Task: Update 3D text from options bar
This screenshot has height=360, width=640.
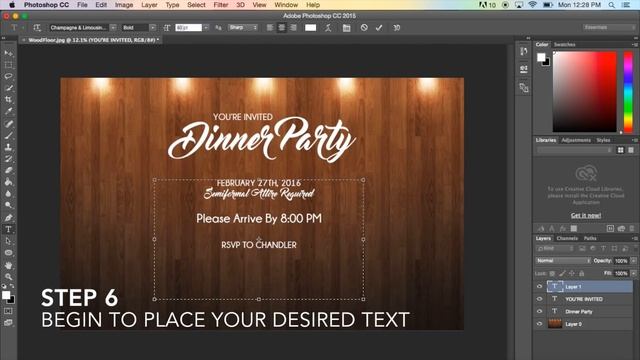Action: (x=396, y=28)
